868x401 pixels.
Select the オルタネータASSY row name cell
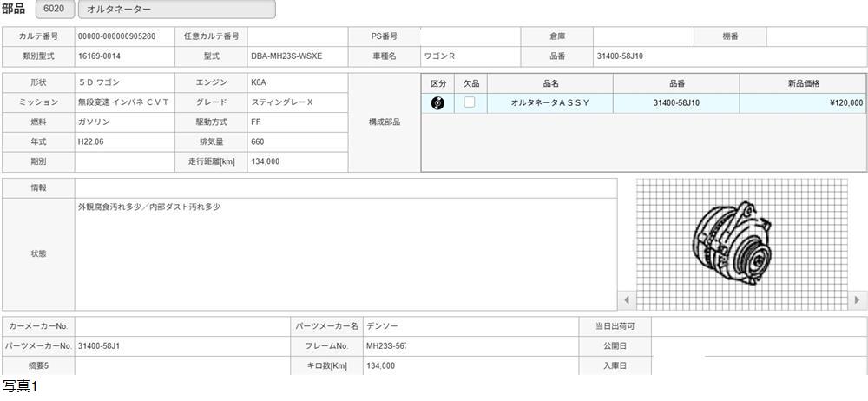click(549, 103)
